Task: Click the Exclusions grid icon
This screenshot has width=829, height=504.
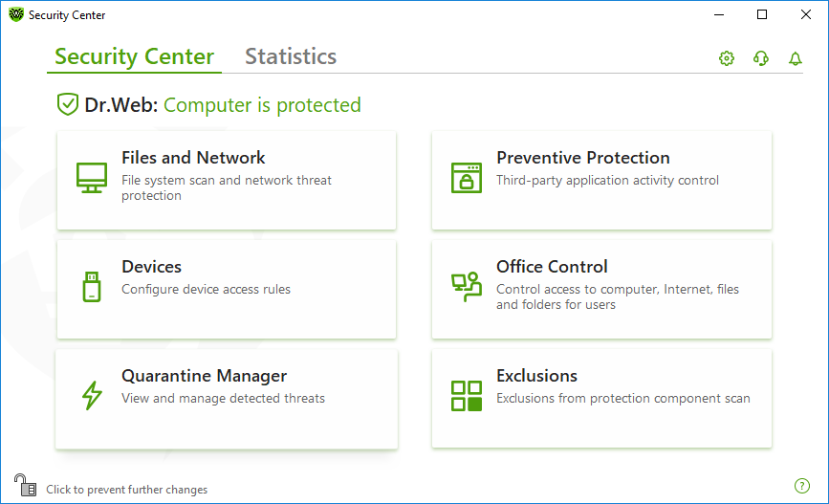Action: [467, 396]
